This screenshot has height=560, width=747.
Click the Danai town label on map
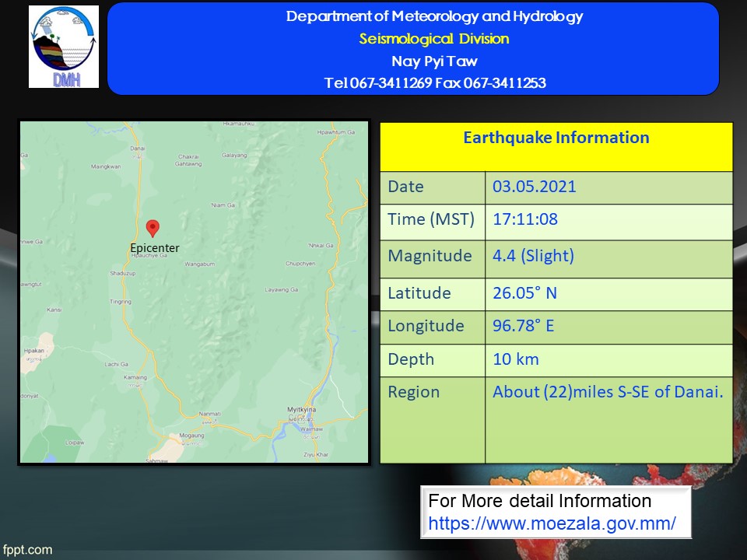click(138, 148)
